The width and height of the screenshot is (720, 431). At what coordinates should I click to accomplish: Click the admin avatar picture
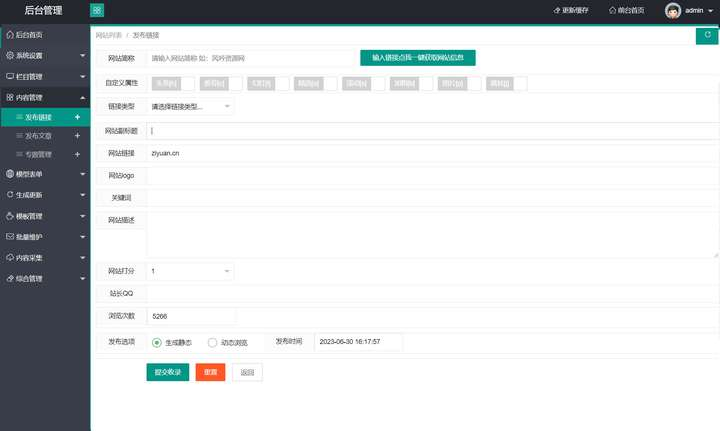point(673,10)
